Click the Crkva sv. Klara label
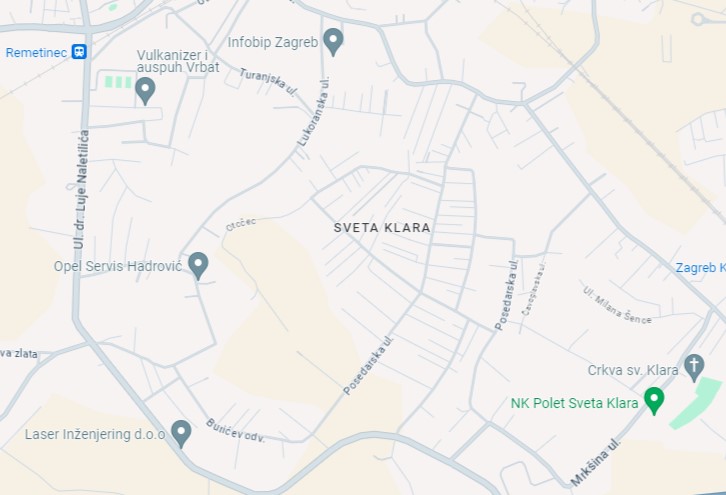Image resolution: width=726 pixels, height=495 pixels. point(633,370)
